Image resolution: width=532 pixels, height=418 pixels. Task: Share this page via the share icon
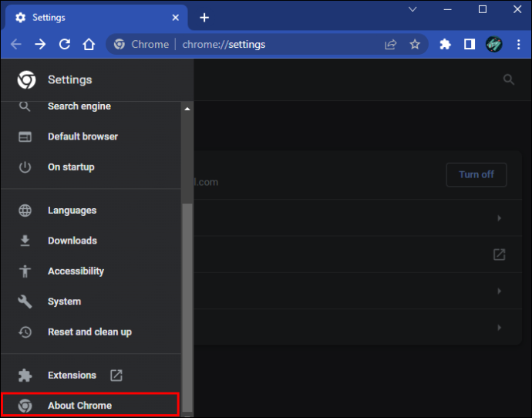point(390,45)
